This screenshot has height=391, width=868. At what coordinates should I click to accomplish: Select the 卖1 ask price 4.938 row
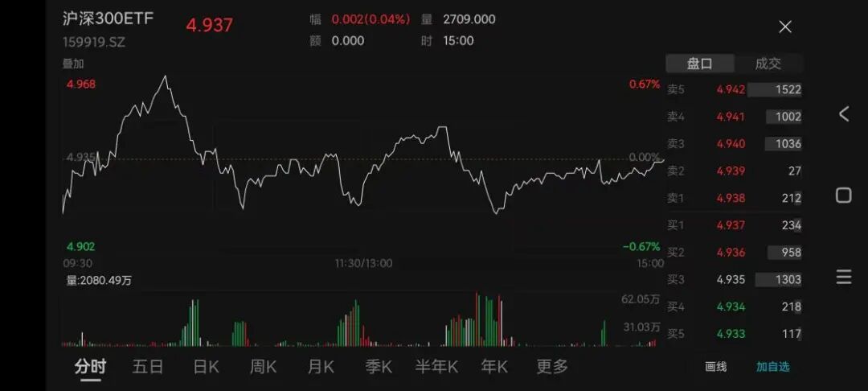coord(734,198)
